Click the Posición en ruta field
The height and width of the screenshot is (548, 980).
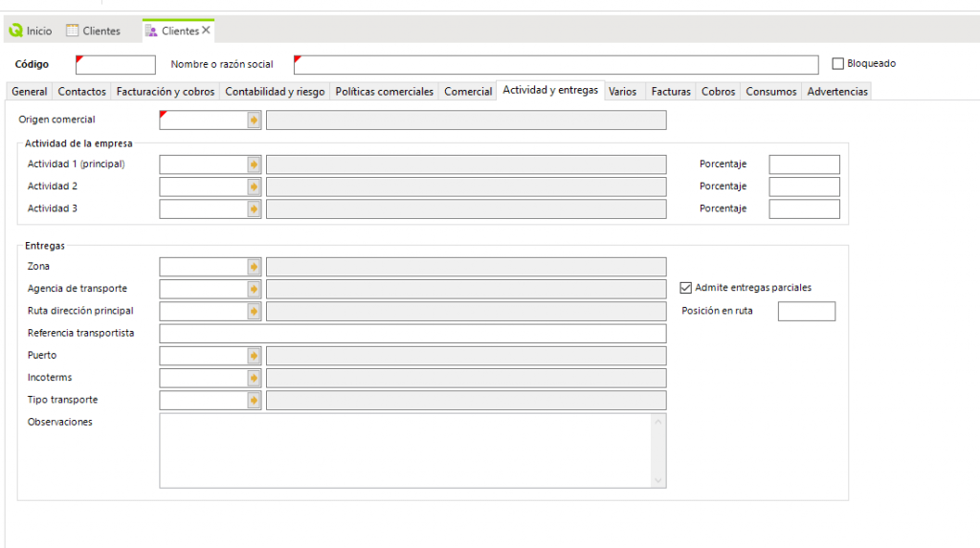pyautogui.click(x=807, y=311)
